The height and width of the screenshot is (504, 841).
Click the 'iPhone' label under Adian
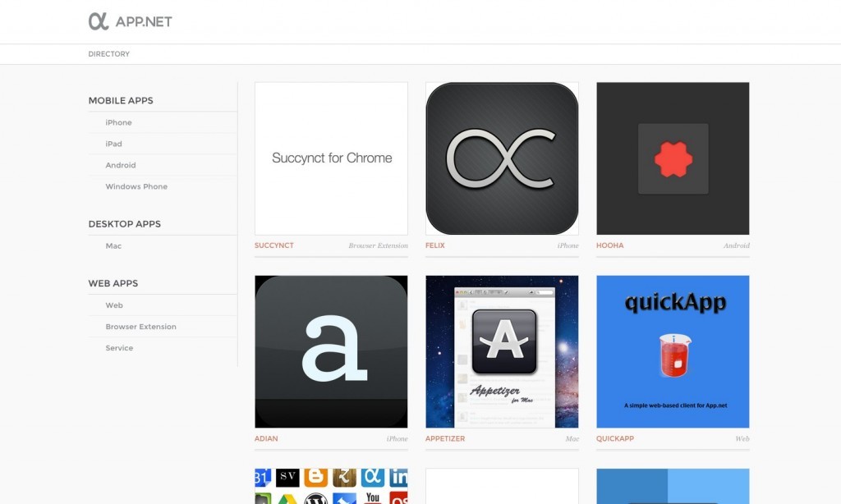tap(398, 438)
